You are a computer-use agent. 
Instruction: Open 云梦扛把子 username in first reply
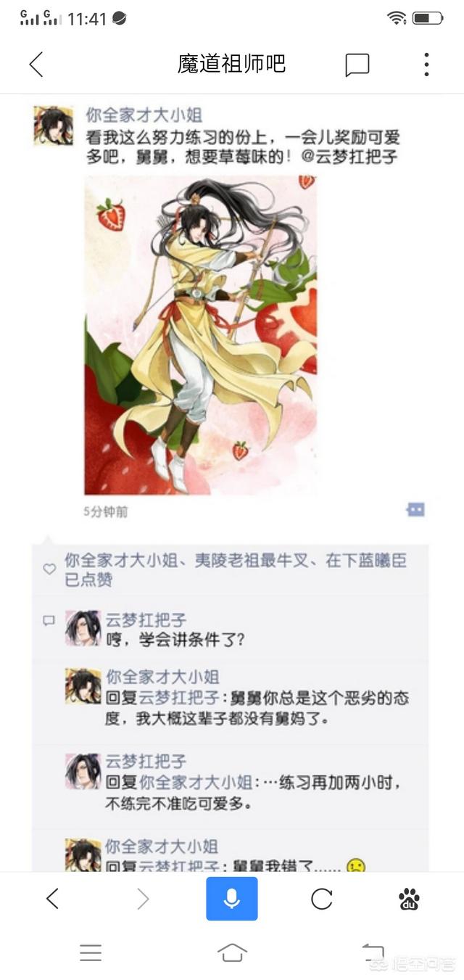click(146, 619)
